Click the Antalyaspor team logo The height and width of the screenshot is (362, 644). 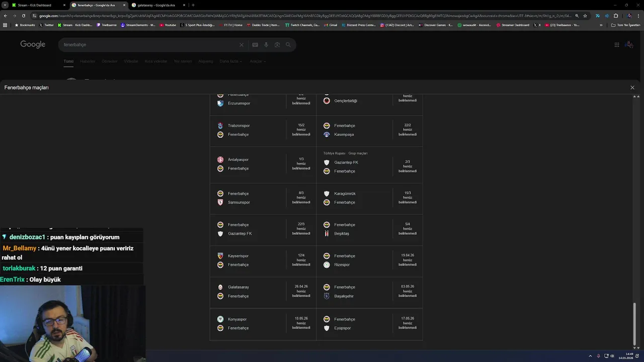(x=220, y=160)
